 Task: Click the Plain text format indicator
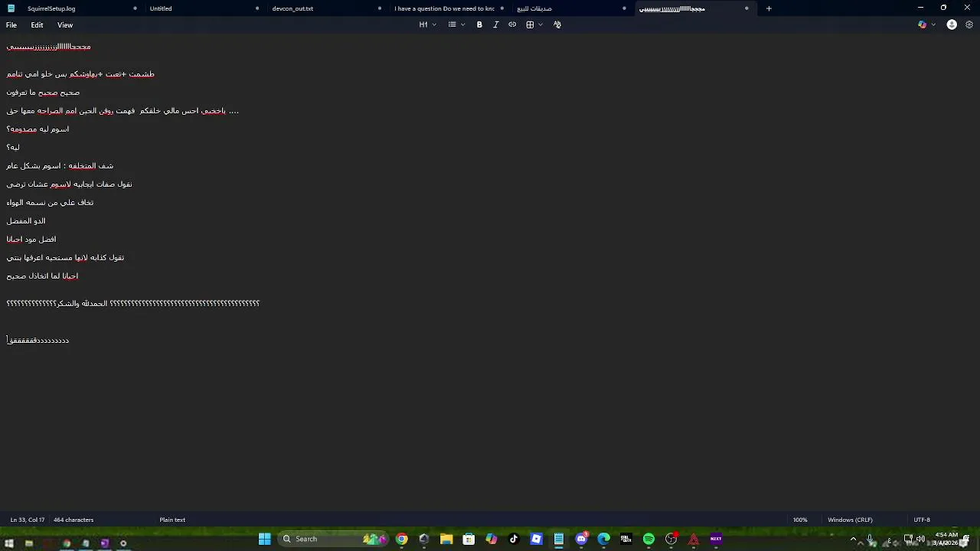pyautogui.click(x=172, y=520)
